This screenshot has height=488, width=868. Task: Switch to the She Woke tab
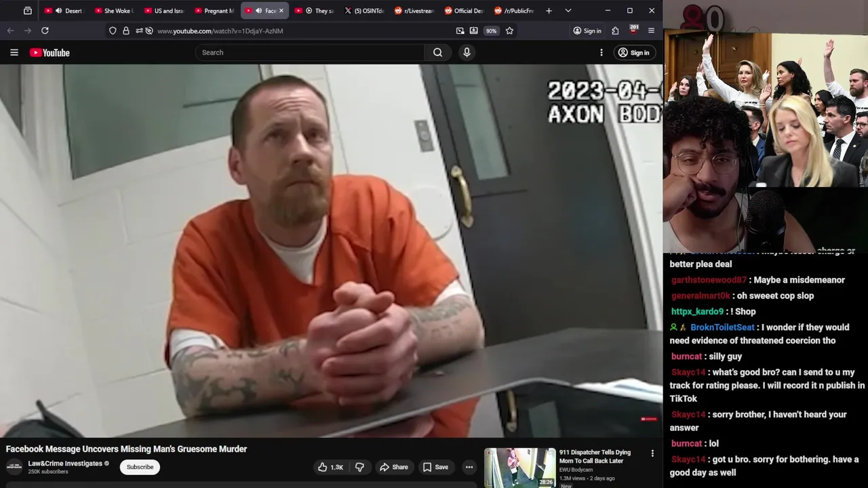[113, 11]
